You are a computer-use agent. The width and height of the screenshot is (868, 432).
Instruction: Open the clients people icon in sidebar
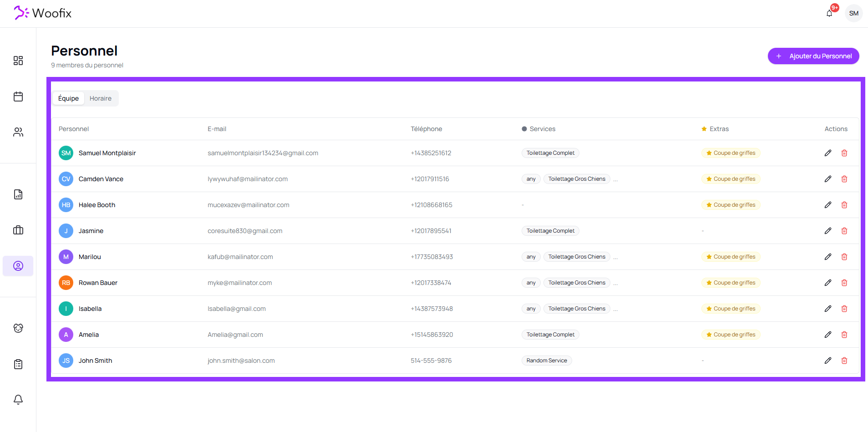point(18,132)
